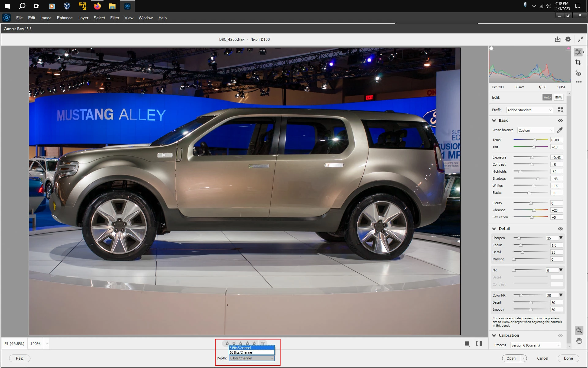Select the Red Eye Removal tool

click(578, 73)
